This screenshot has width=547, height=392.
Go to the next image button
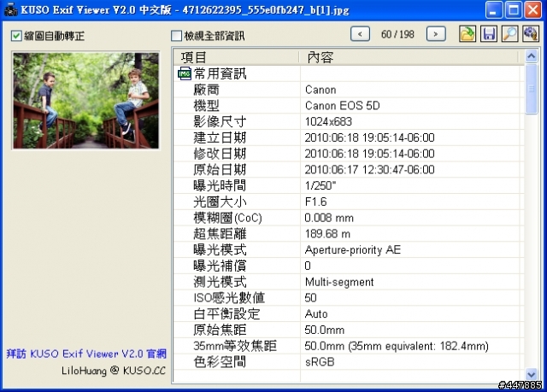[436, 34]
